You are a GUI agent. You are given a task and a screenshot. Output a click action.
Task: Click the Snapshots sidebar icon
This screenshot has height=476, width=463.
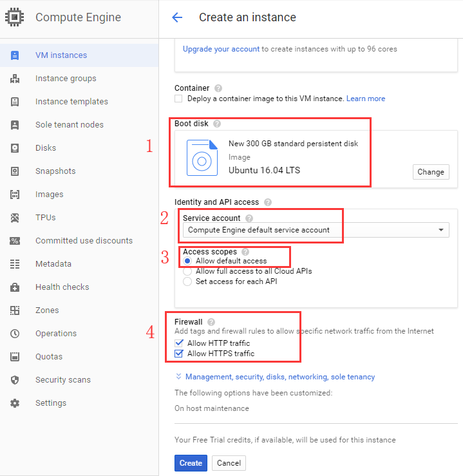[15, 171]
